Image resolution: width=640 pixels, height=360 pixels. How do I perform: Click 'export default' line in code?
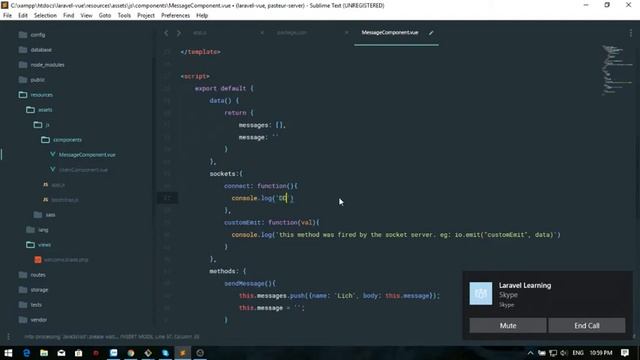[220, 89]
